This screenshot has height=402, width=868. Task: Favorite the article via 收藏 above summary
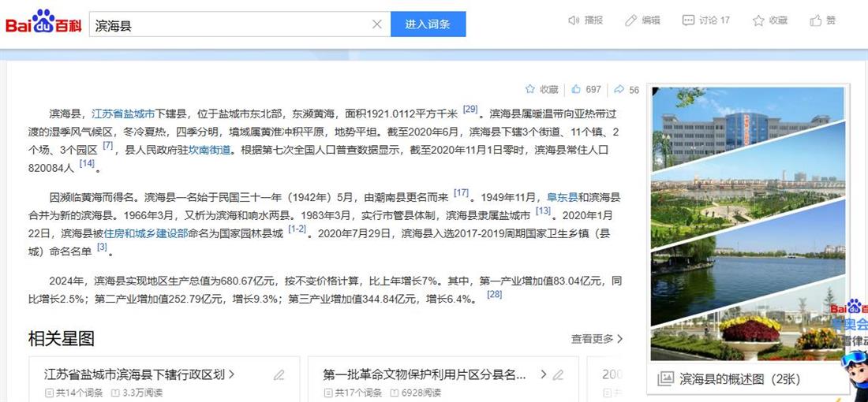pos(531,90)
